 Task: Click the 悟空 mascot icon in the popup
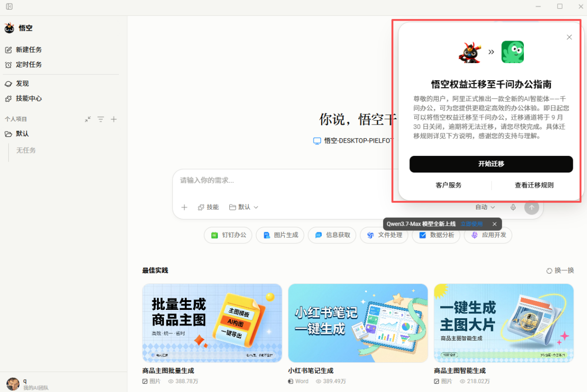[x=470, y=52]
